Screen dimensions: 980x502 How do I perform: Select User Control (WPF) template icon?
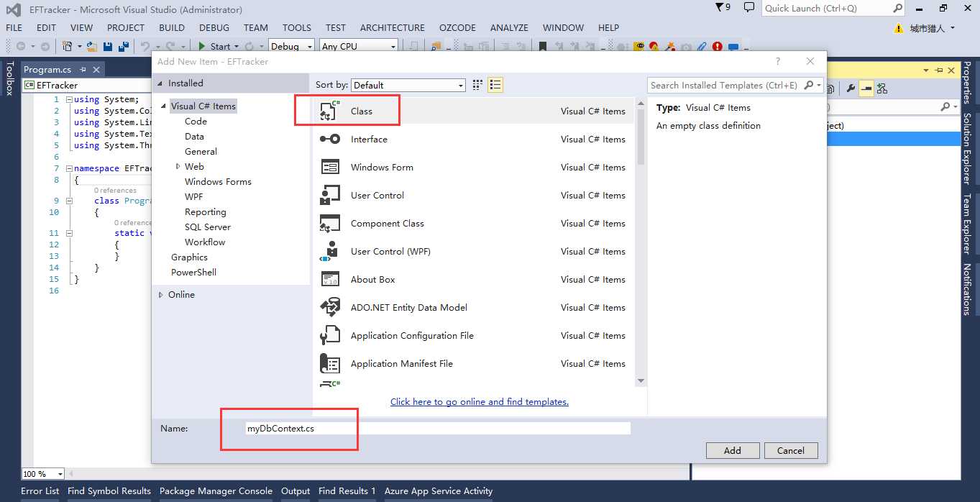tap(330, 251)
